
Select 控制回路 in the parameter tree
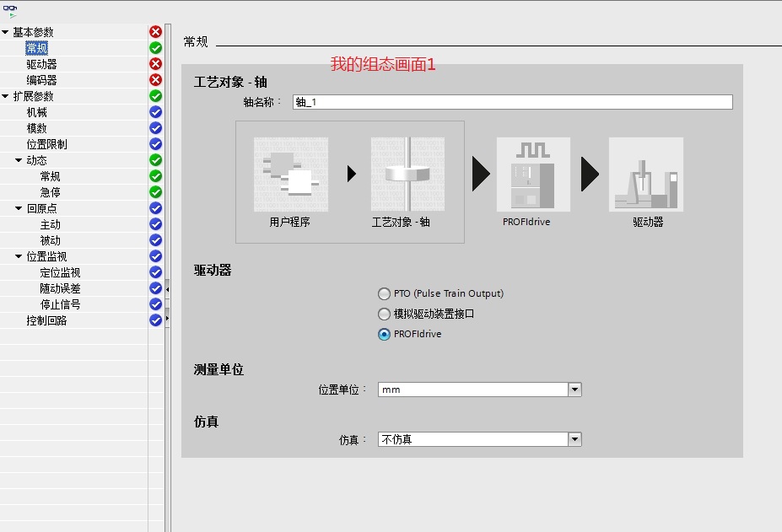click(x=46, y=320)
